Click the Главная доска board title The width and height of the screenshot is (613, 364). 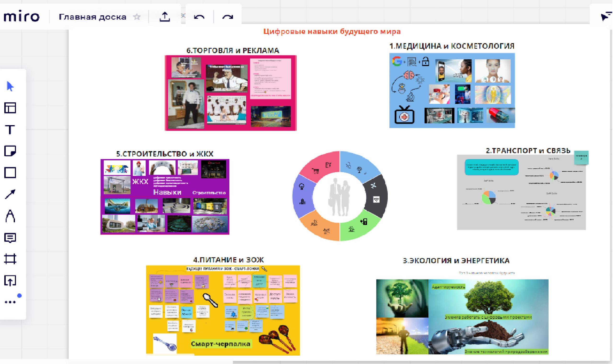pyautogui.click(x=92, y=17)
